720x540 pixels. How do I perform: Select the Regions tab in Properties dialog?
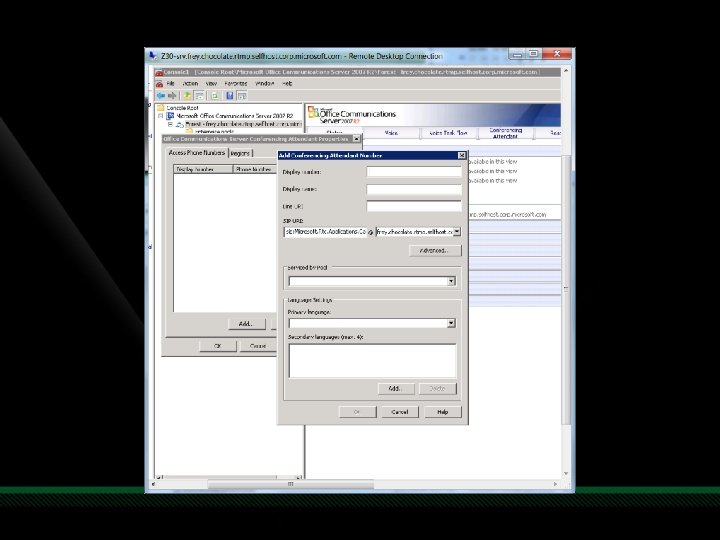coord(240,153)
